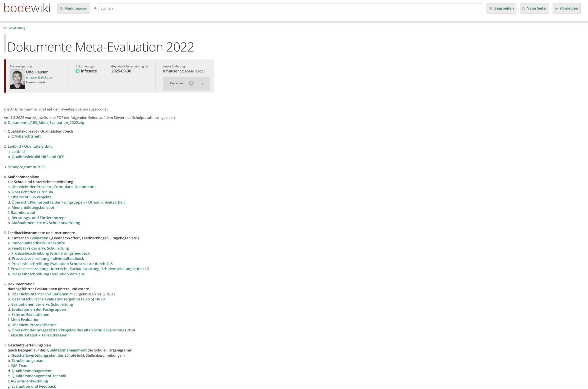Open the Medienbildungskonzept link
Screen dimensions: 588x389
tap(33, 207)
